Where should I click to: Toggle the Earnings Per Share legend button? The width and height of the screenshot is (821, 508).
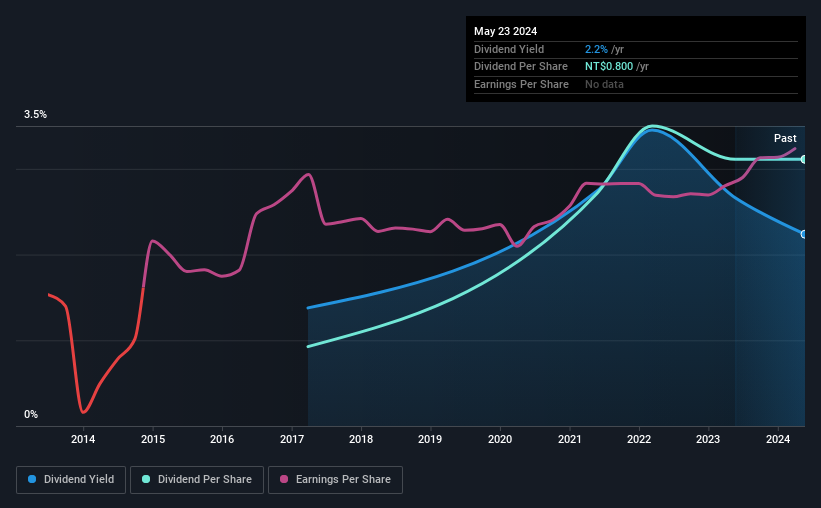pyautogui.click(x=335, y=480)
